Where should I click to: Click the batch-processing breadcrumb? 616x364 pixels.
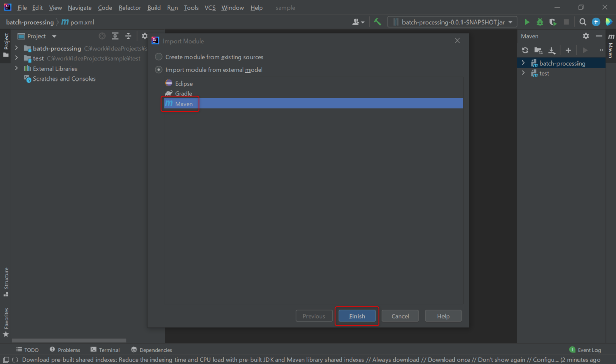30,22
